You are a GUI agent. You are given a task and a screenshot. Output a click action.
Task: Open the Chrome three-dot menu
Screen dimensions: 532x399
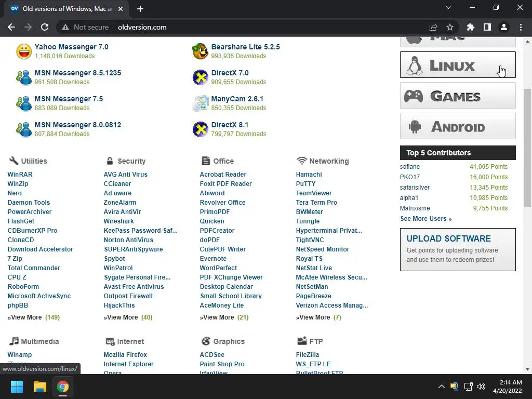(521, 27)
